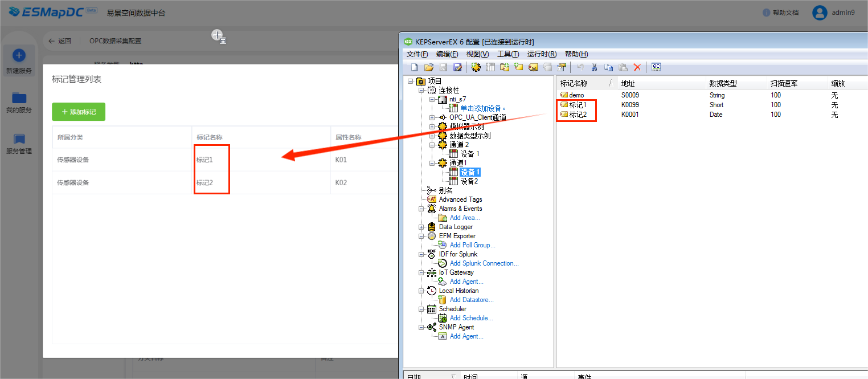Click the green 添加标记 button
The height and width of the screenshot is (379, 868).
pyautogui.click(x=79, y=112)
